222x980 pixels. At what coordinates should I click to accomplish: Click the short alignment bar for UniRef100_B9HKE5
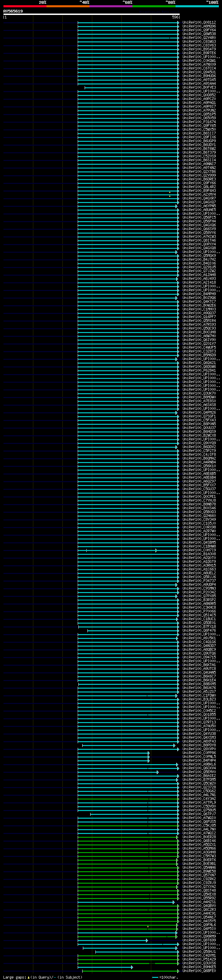tap(105, 967)
